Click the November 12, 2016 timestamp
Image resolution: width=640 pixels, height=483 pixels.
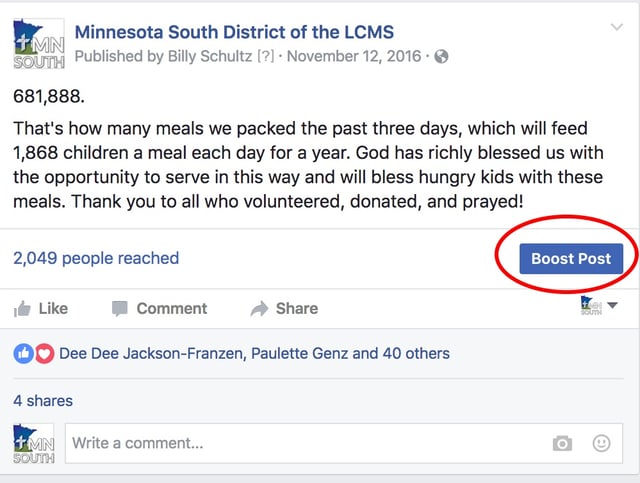coord(354,56)
